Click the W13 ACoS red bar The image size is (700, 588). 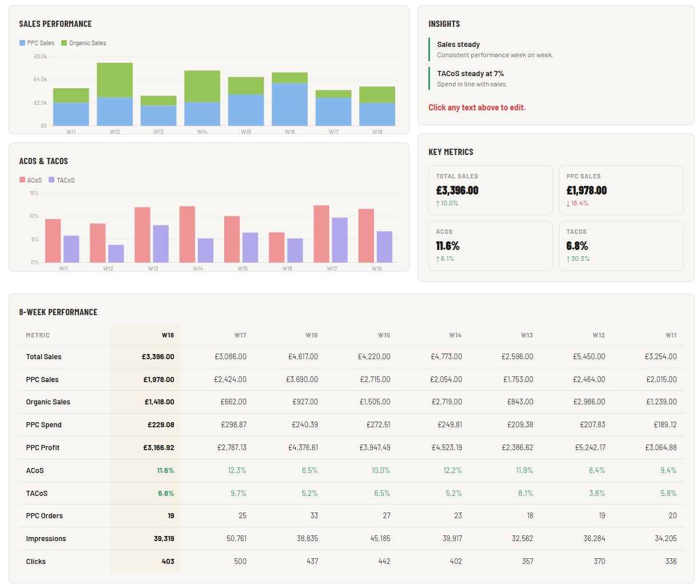[x=142, y=235]
